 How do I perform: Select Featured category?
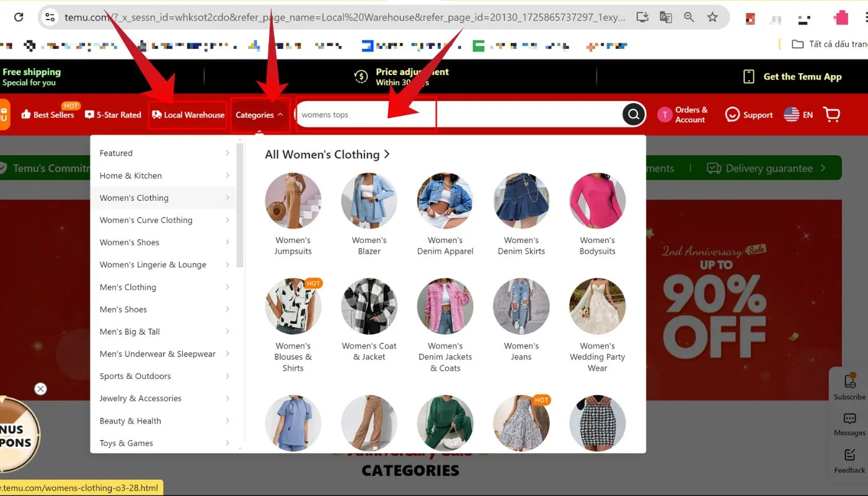tap(164, 153)
